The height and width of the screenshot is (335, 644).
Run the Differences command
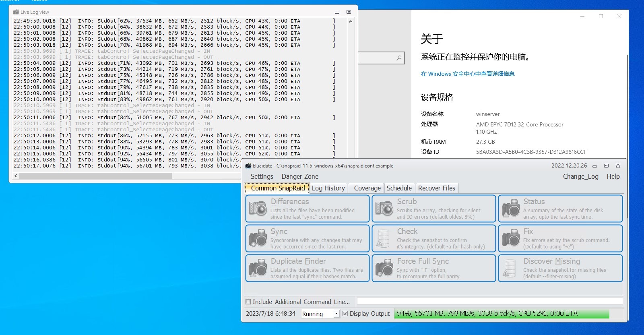tap(308, 209)
